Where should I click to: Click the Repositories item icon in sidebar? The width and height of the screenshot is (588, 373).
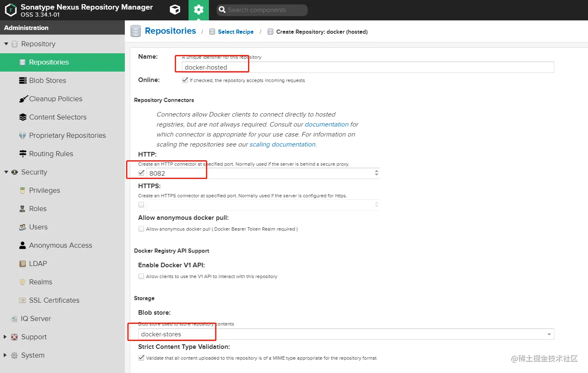[23, 62]
